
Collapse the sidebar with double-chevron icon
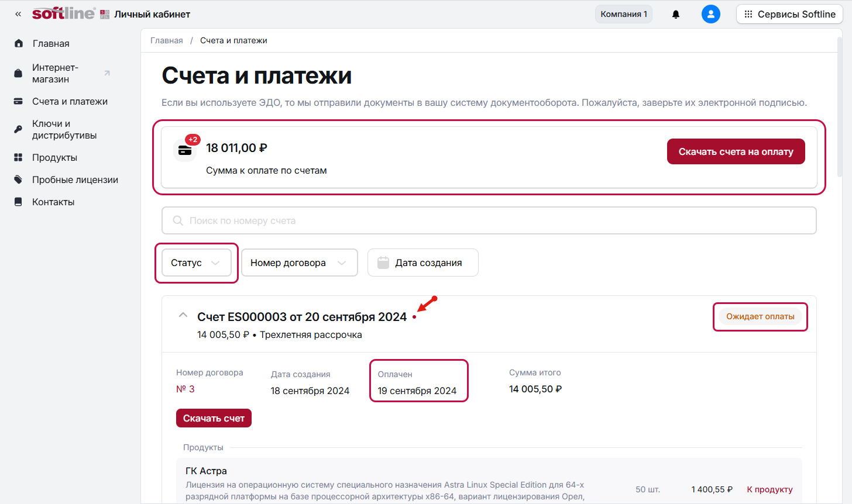click(x=18, y=14)
